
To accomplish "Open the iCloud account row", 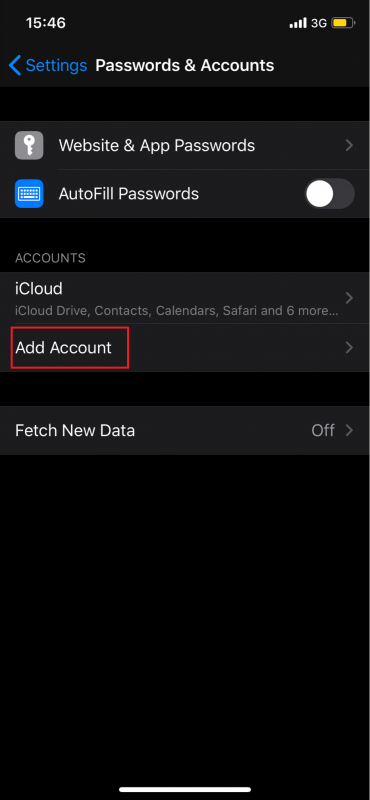I will click(x=185, y=298).
